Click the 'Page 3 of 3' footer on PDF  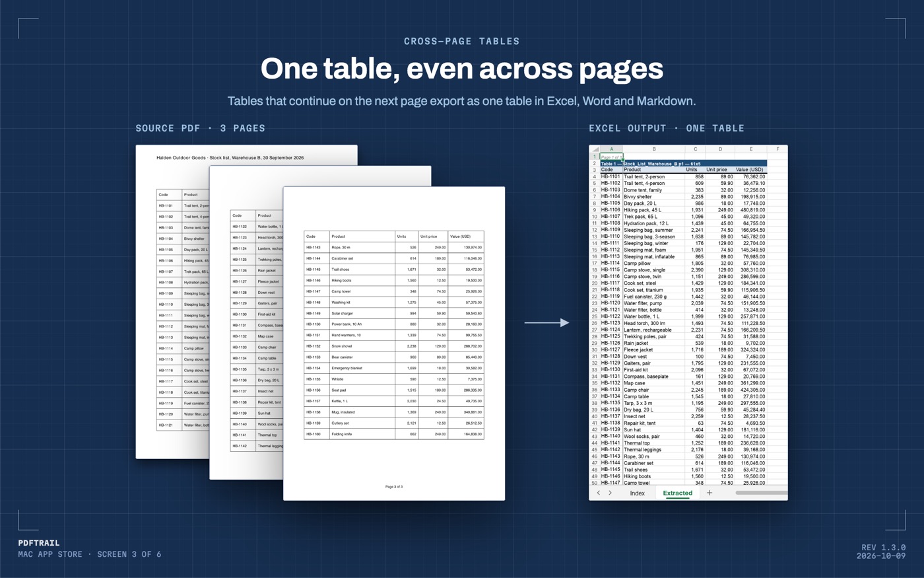[394, 487]
